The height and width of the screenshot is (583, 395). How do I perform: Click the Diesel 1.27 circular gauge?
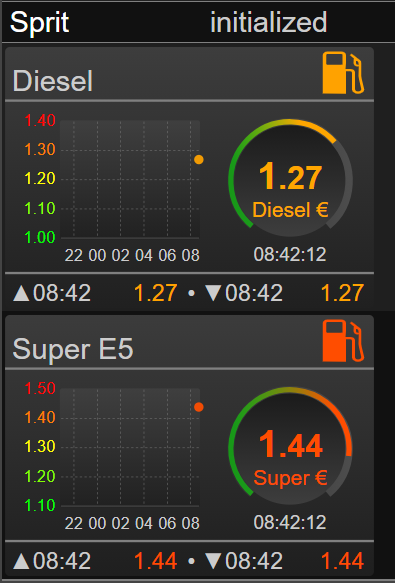click(290, 179)
